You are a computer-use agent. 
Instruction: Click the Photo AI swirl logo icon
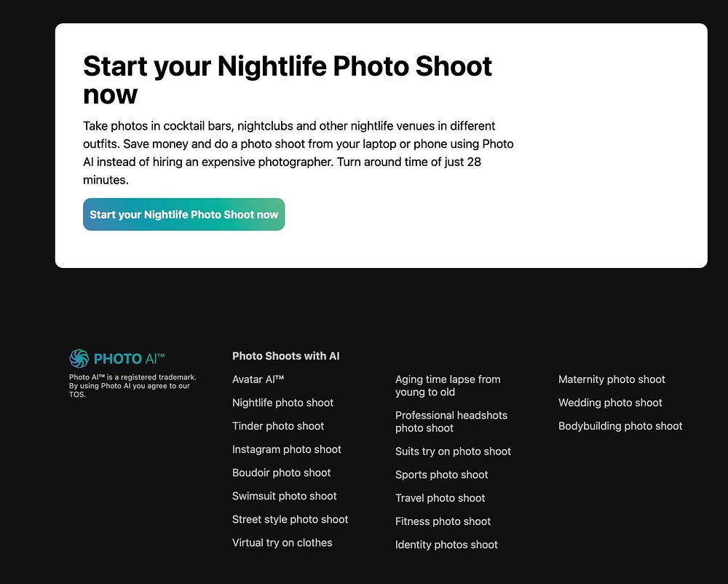coord(79,358)
